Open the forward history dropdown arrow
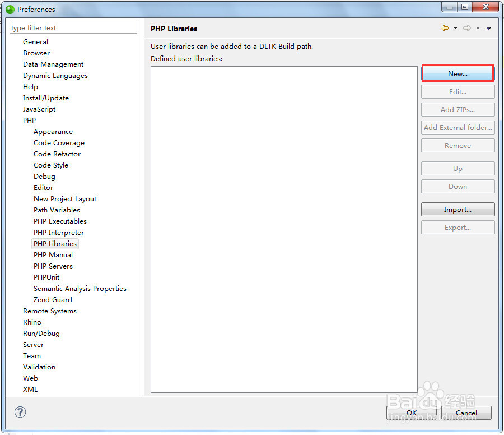The image size is (504, 435). click(478, 28)
